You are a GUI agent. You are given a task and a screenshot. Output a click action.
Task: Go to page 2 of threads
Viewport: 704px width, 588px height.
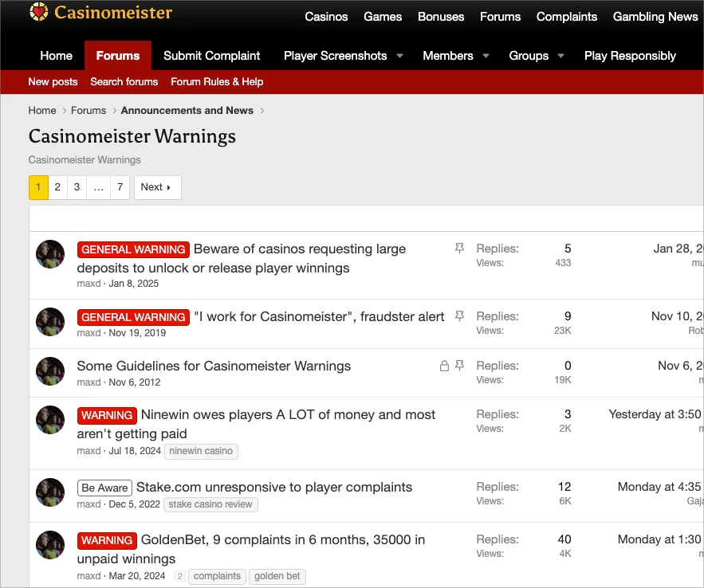(57, 187)
